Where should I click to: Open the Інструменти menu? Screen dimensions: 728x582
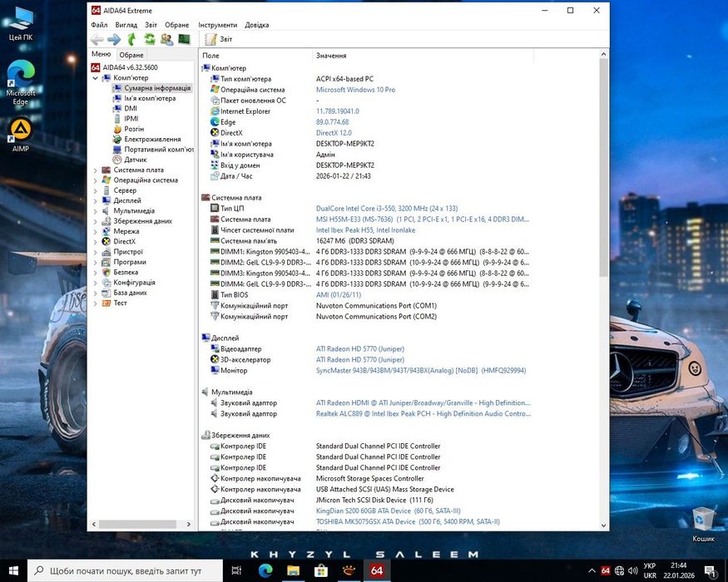pos(217,25)
